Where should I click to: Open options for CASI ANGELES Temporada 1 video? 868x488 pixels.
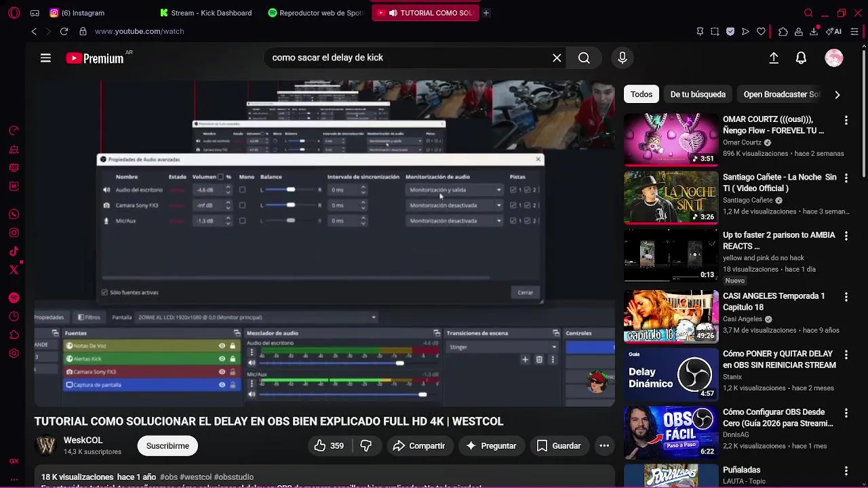pos(846,297)
